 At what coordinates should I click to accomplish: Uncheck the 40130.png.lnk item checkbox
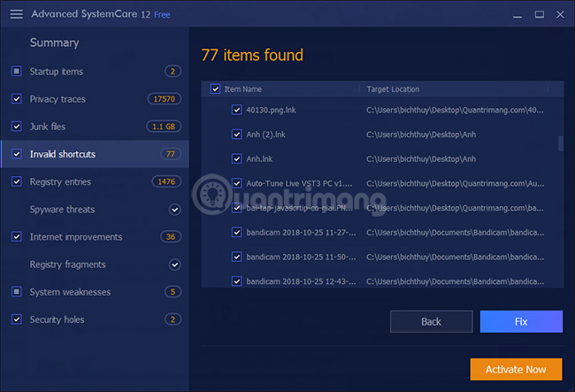point(237,110)
